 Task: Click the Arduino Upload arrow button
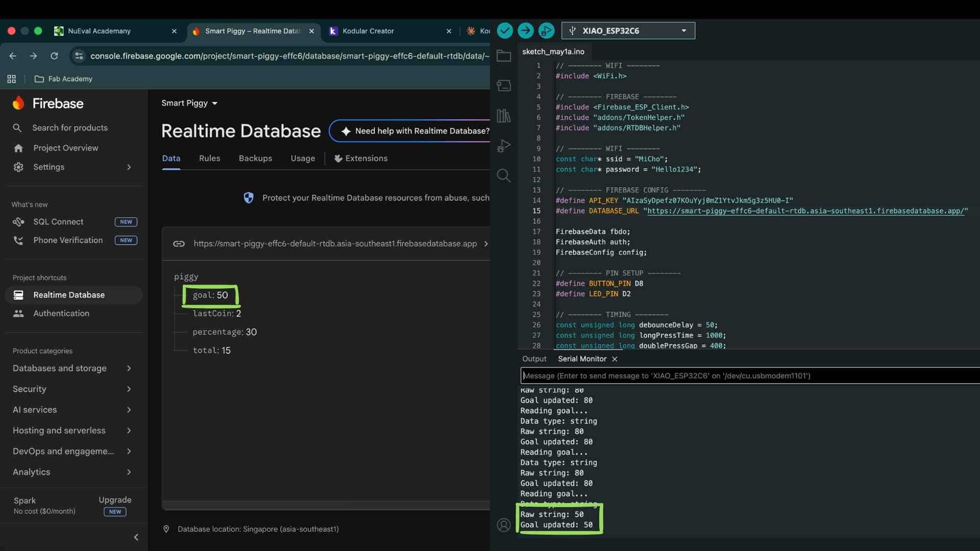coord(525,31)
